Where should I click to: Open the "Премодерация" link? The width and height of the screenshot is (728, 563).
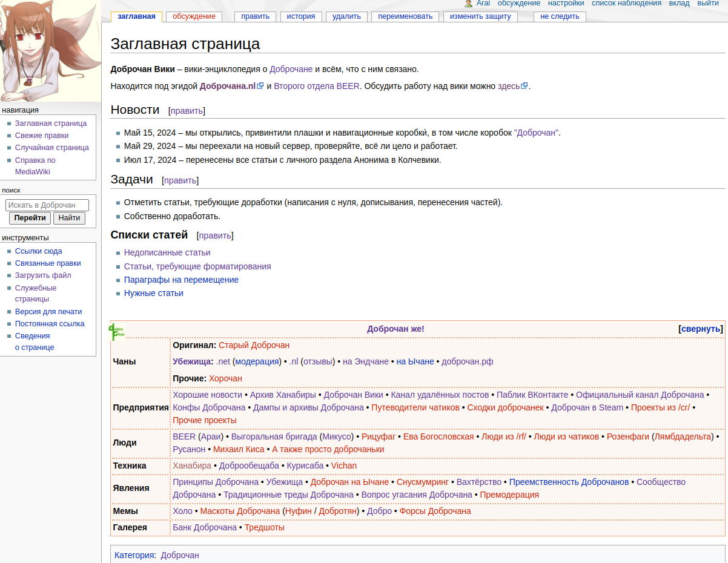[x=509, y=495]
